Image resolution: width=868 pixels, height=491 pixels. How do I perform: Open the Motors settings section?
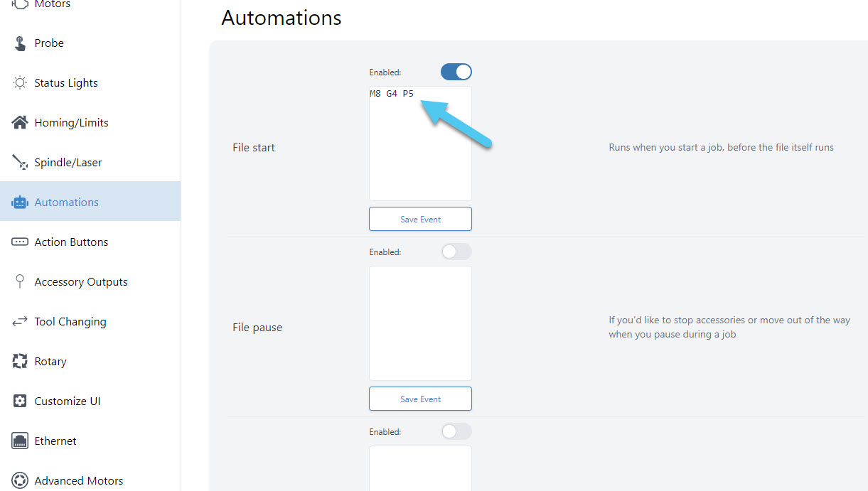pos(52,5)
